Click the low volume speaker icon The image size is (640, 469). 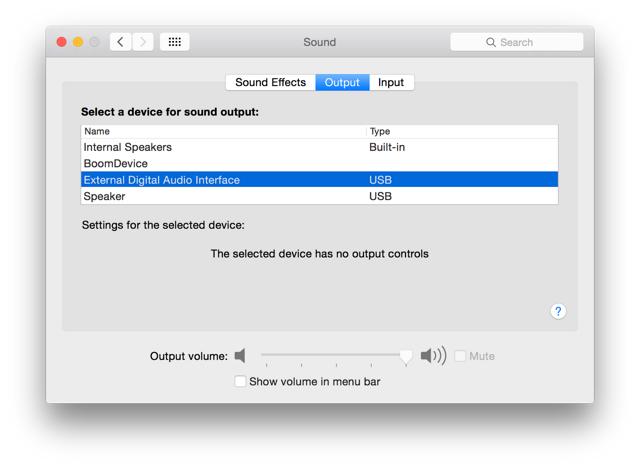(240, 356)
